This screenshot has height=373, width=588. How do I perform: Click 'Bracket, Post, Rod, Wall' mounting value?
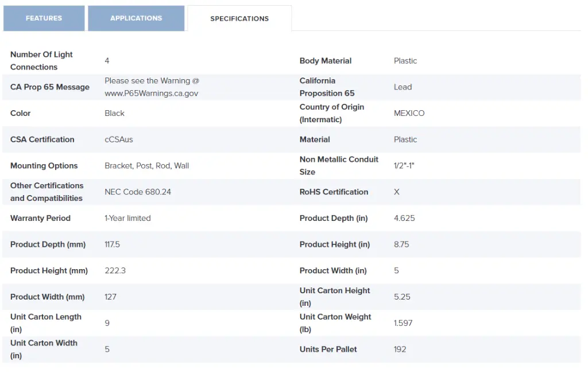pyautogui.click(x=146, y=166)
